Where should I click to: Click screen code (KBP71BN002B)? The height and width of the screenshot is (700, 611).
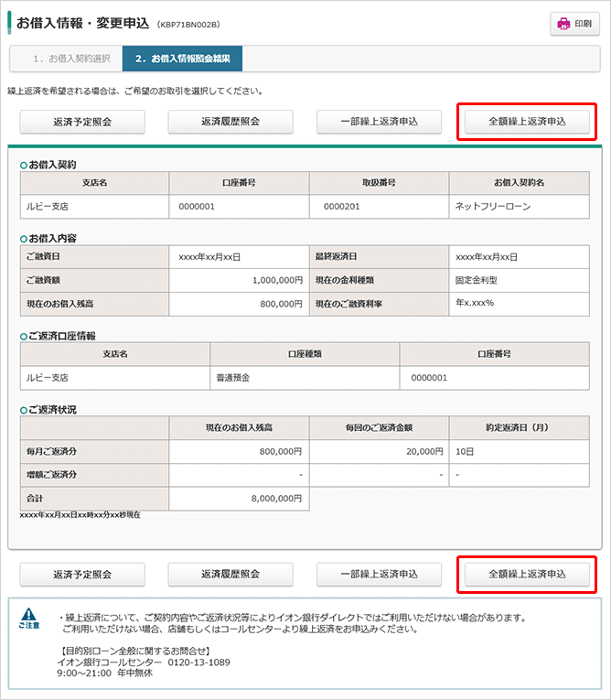[x=188, y=25]
